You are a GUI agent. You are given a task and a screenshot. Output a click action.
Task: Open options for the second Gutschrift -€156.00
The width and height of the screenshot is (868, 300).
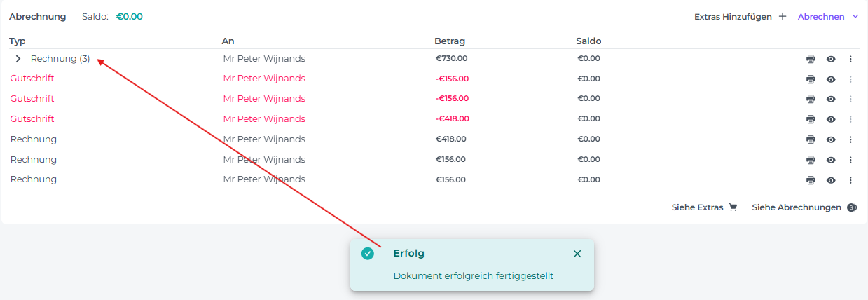coord(850,99)
